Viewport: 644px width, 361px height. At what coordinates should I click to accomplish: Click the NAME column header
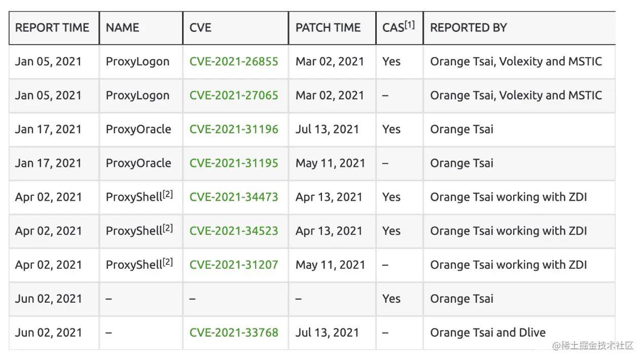[x=122, y=28]
